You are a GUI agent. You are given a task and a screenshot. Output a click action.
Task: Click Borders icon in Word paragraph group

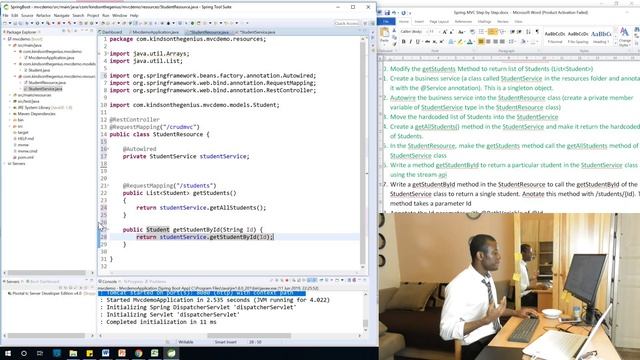[x=534, y=41]
